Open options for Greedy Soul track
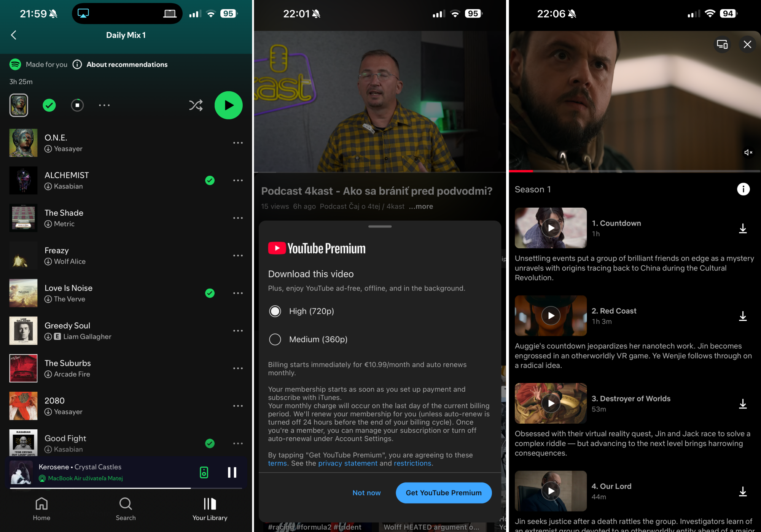This screenshot has width=761, height=532. tap(238, 330)
